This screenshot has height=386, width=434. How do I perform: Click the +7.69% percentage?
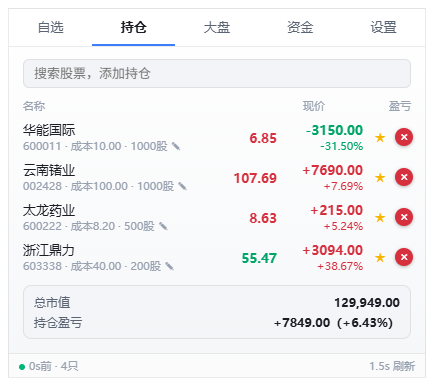343,186
